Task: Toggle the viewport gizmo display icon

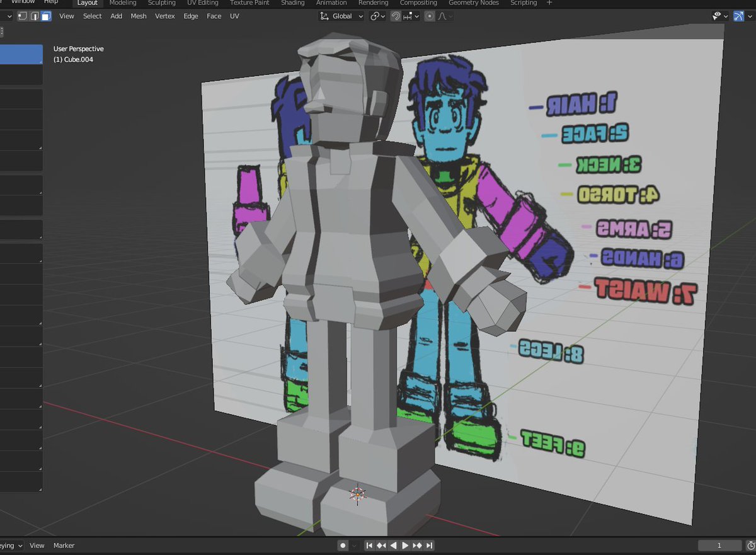Action: [739, 16]
